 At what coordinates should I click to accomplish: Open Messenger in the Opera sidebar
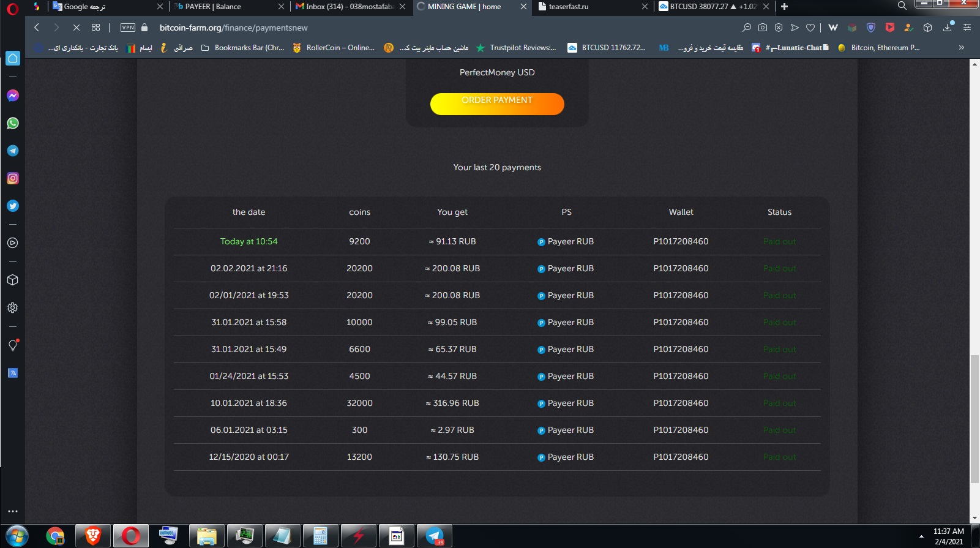pyautogui.click(x=12, y=96)
